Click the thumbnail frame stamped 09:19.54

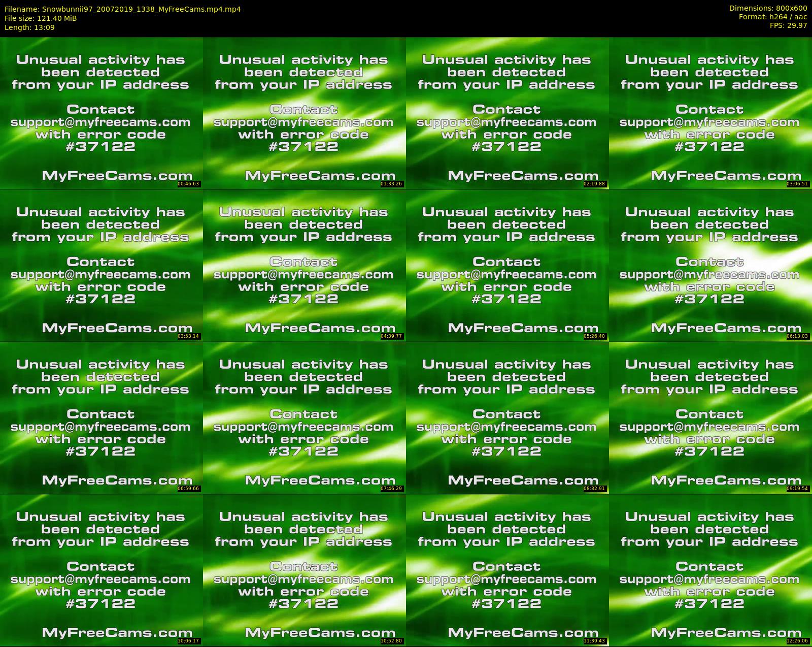[x=710, y=417]
